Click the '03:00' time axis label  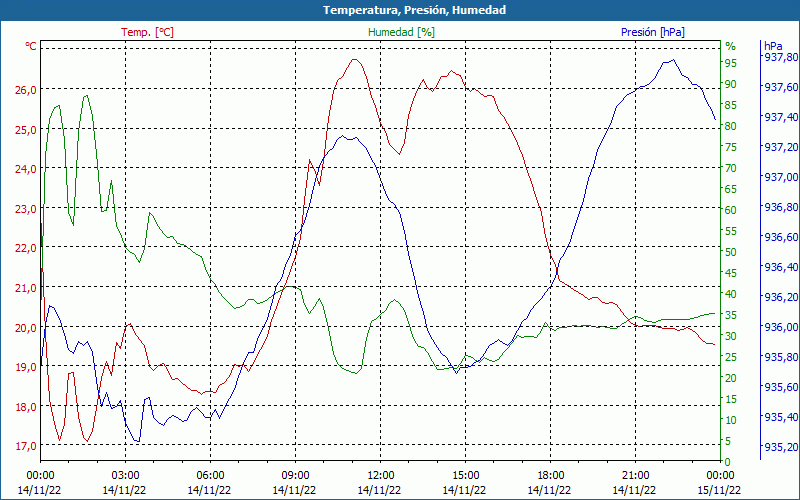(125, 475)
